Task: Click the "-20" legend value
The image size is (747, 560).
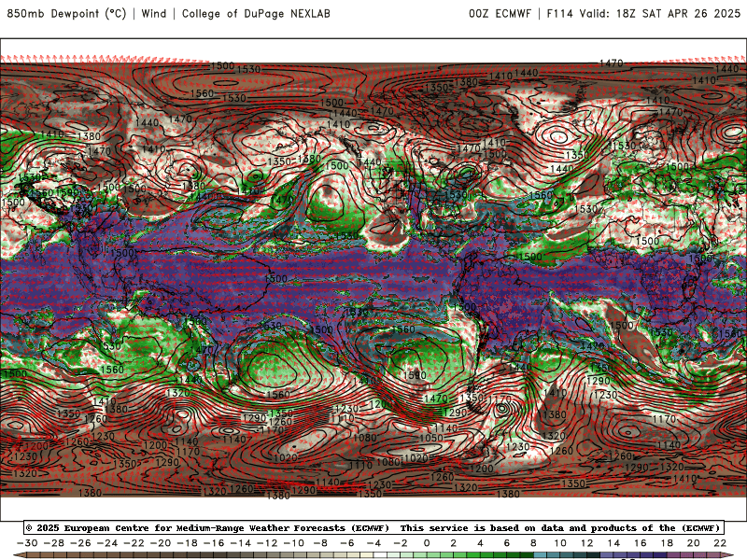Action: coord(161,543)
